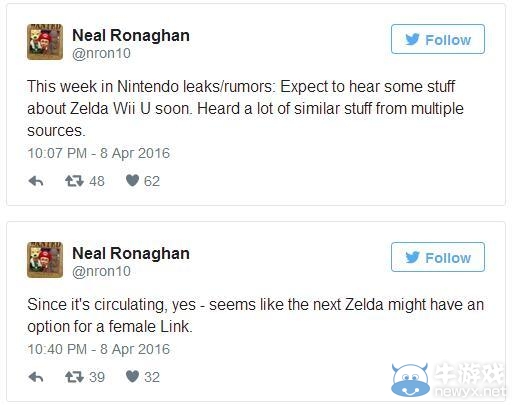Click the newyx.net watermark text
The image size is (515, 405).
[x=470, y=391]
